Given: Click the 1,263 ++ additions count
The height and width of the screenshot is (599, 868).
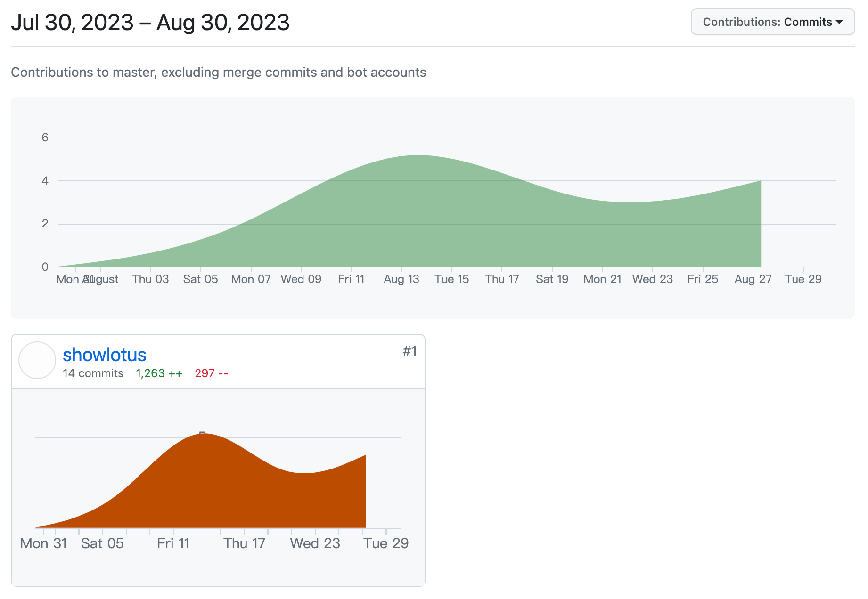Looking at the screenshot, I should click(159, 373).
